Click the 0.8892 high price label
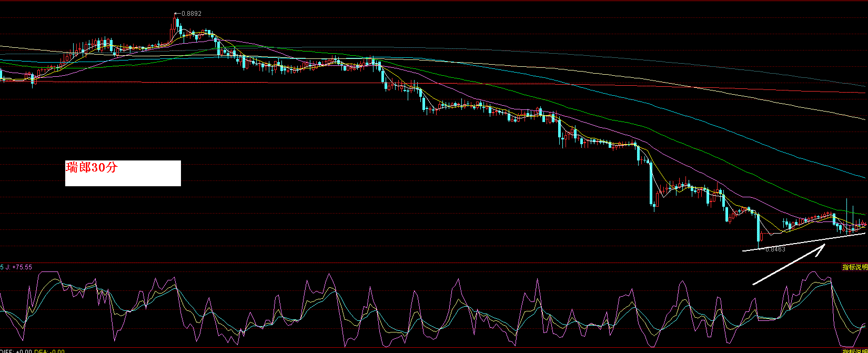Screen dimensions: 868x353 tap(191, 14)
